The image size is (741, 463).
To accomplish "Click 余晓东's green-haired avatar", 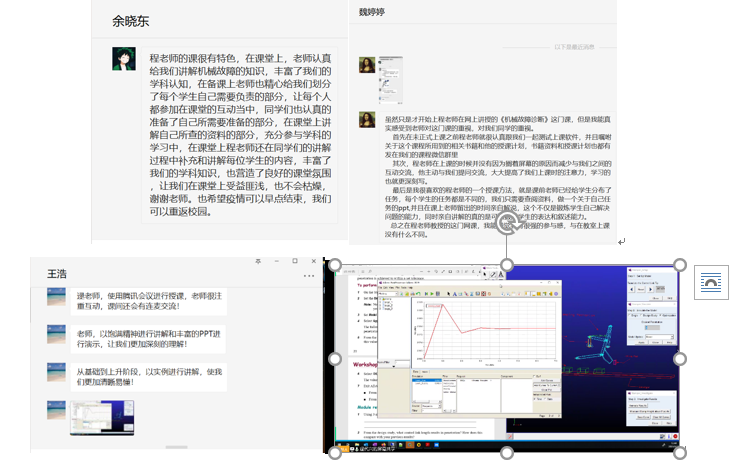I will click(x=124, y=59).
